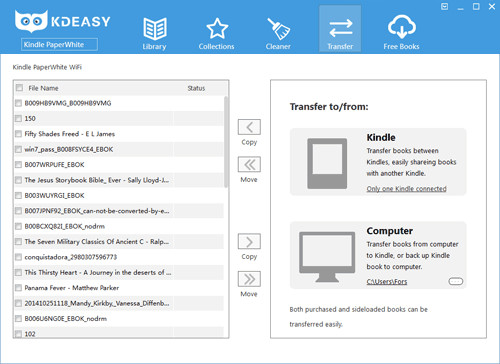This screenshot has height=364, width=500.
Task: Maximize the KDEASY window
Action: [476, 6]
